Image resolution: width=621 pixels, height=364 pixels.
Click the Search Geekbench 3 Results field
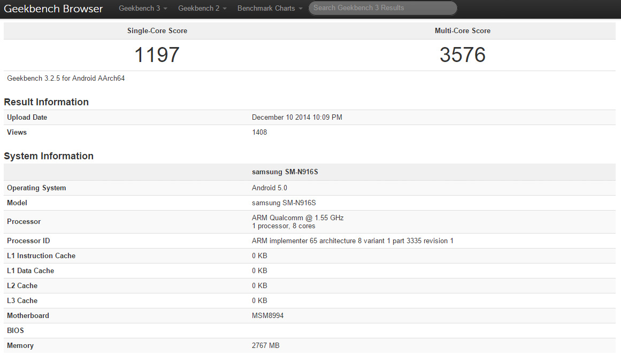[382, 8]
